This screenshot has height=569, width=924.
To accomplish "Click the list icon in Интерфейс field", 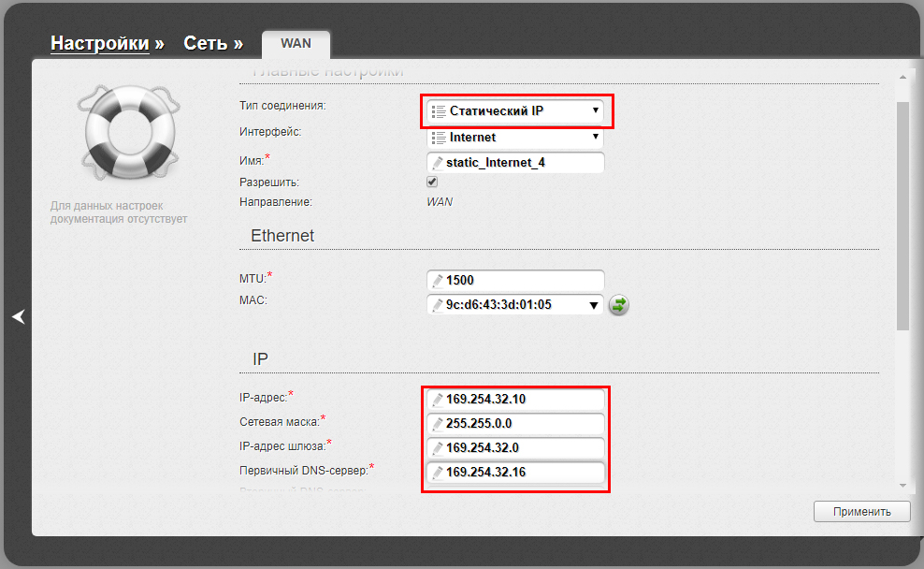I will [x=439, y=138].
